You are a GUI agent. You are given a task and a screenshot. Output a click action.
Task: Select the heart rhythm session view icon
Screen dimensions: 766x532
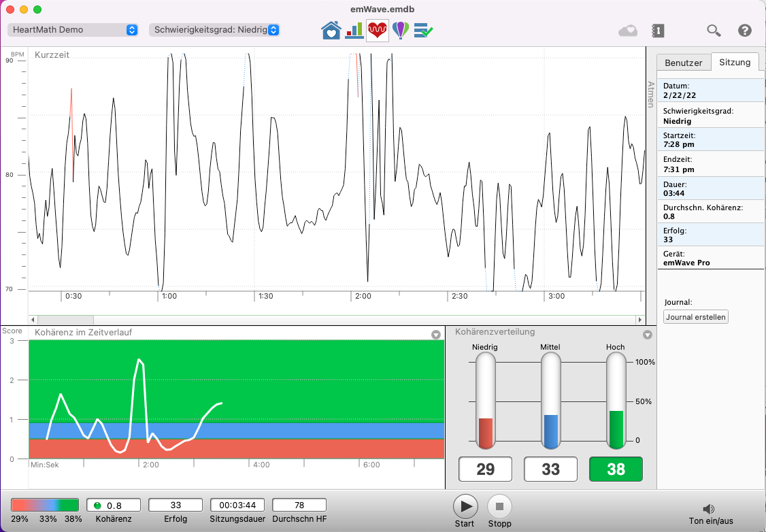377,31
